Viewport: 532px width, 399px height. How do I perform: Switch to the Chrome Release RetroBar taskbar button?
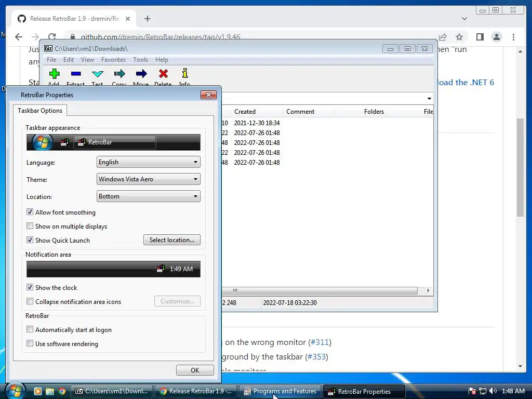point(196,391)
